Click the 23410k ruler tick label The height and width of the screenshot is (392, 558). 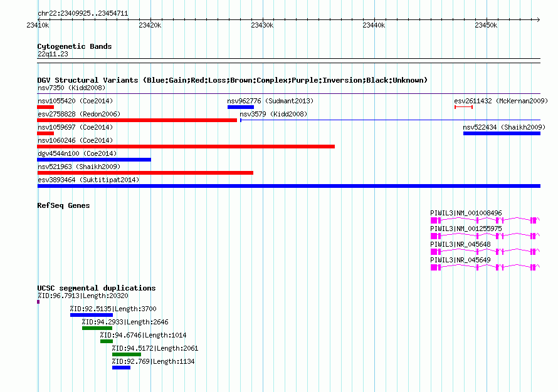pyautogui.click(x=38, y=25)
